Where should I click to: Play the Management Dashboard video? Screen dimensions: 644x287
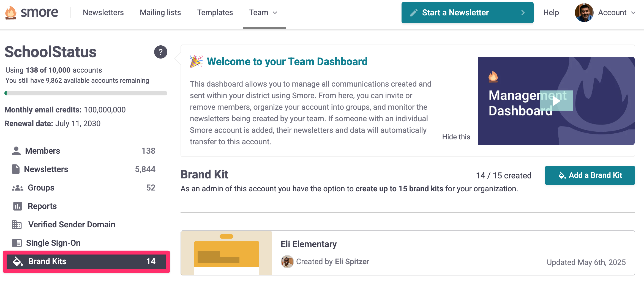pos(556,101)
